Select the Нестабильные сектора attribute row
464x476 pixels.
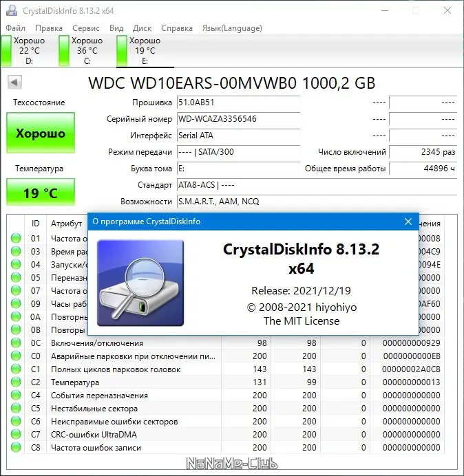coord(226,409)
